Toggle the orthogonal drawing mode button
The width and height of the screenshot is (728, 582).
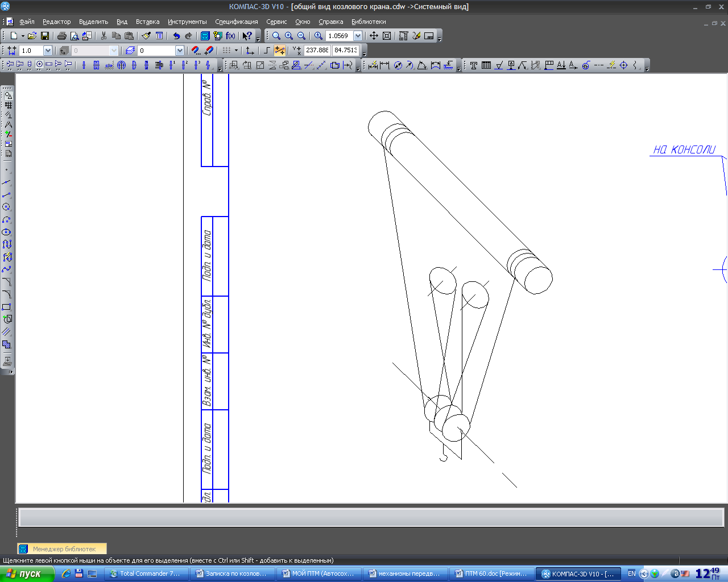[x=266, y=51]
